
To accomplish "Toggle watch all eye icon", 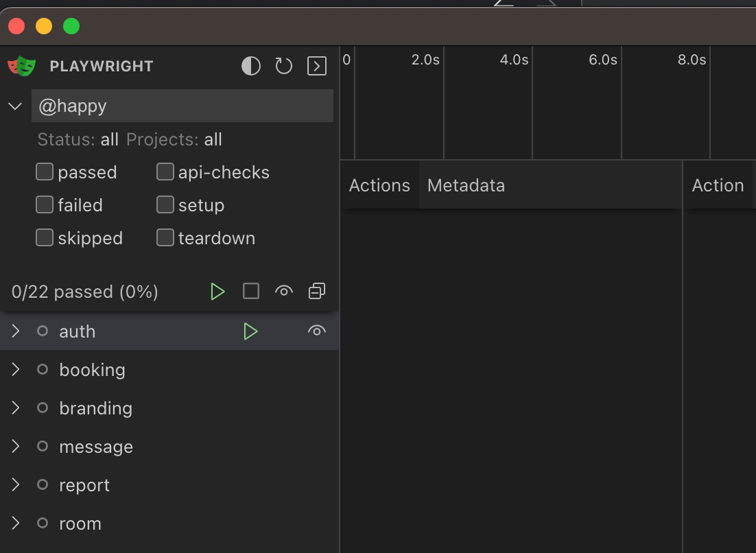I will click(x=284, y=291).
